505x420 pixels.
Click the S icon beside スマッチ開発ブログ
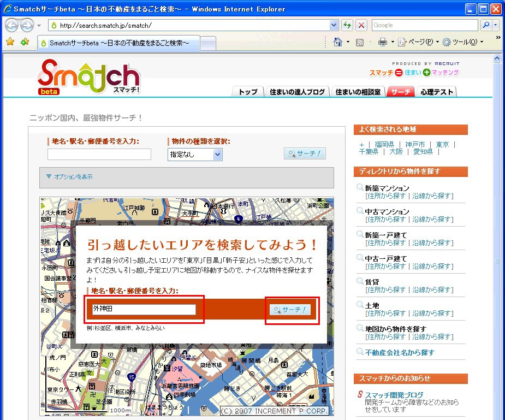point(360,394)
